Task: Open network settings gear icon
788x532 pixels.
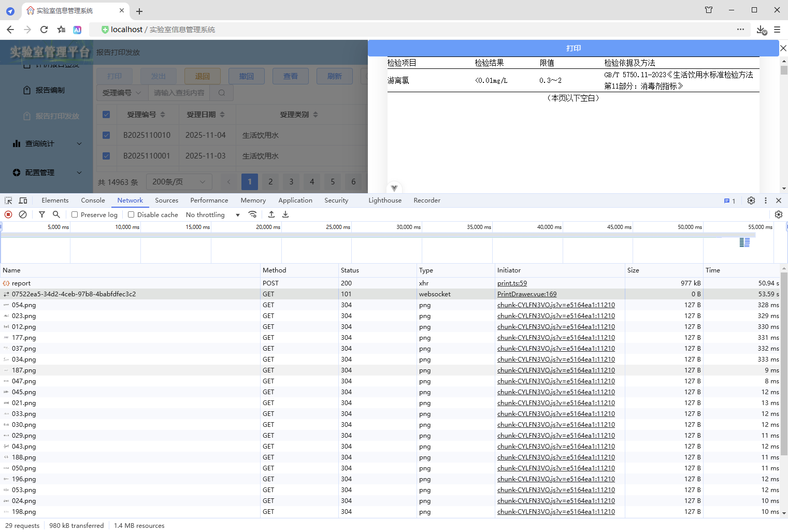Action: tap(779, 214)
